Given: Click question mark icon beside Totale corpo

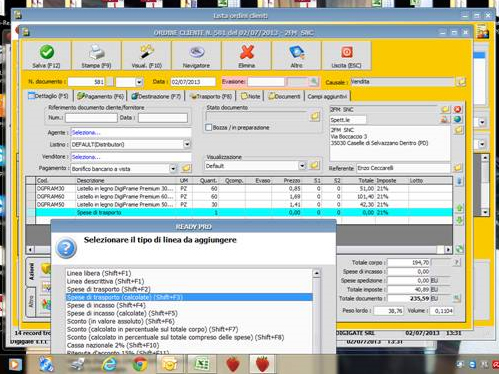Looking at the screenshot, I should (457, 262).
